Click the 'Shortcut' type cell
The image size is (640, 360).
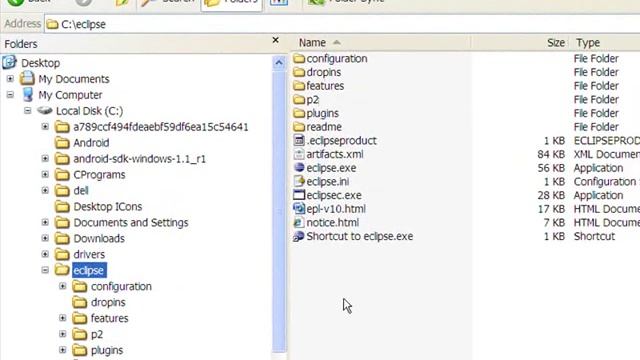594,236
